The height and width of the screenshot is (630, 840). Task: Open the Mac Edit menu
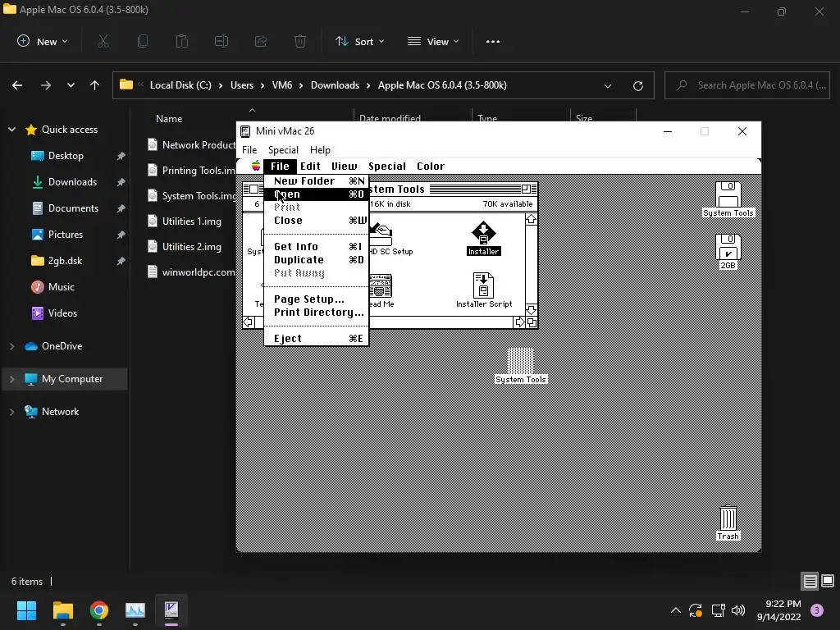pyautogui.click(x=310, y=166)
